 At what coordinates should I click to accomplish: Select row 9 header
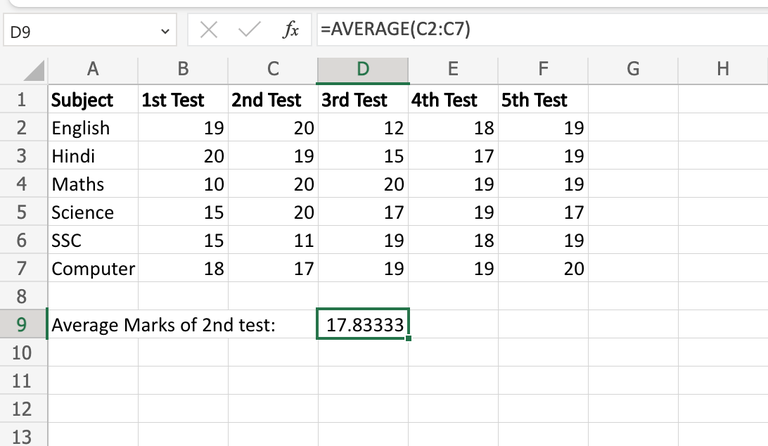(23, 324)
